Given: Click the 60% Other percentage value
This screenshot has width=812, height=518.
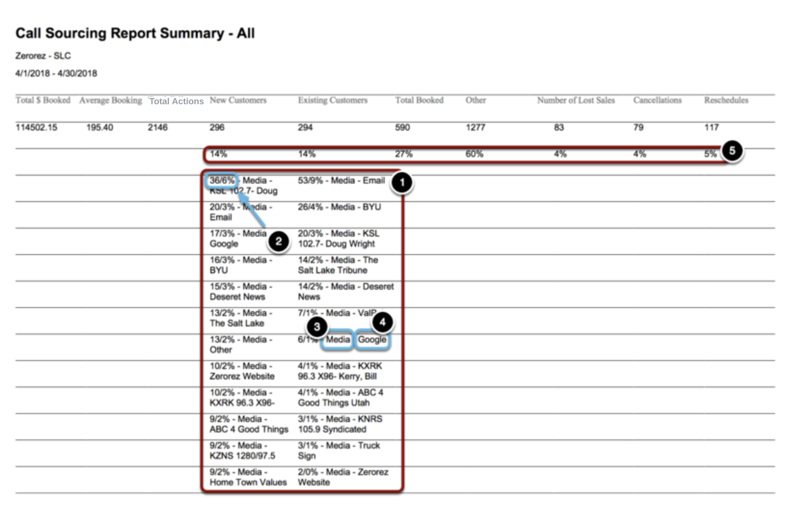Looking at the screenshot, I should pos(474,154).
